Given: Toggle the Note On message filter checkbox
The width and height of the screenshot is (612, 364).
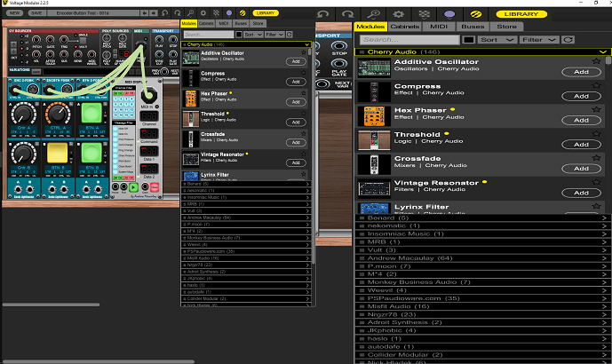Looking at the screenshot, I should pyautogui.click(x=115, y=134).
